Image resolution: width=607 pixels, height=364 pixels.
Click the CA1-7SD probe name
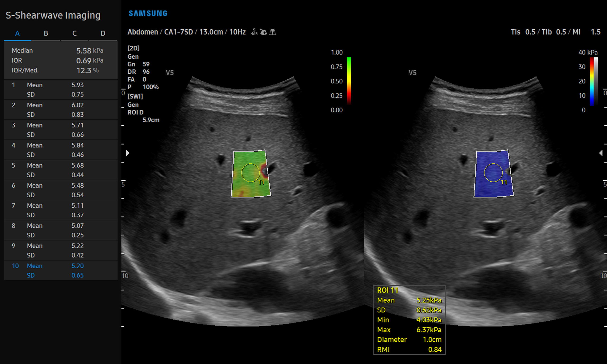tap(178, 32)
